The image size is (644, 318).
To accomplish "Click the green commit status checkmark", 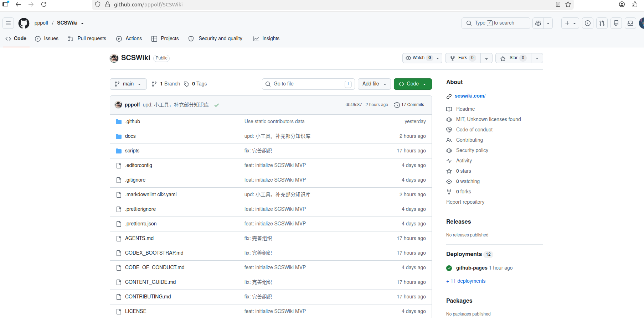I will [216, 105].
